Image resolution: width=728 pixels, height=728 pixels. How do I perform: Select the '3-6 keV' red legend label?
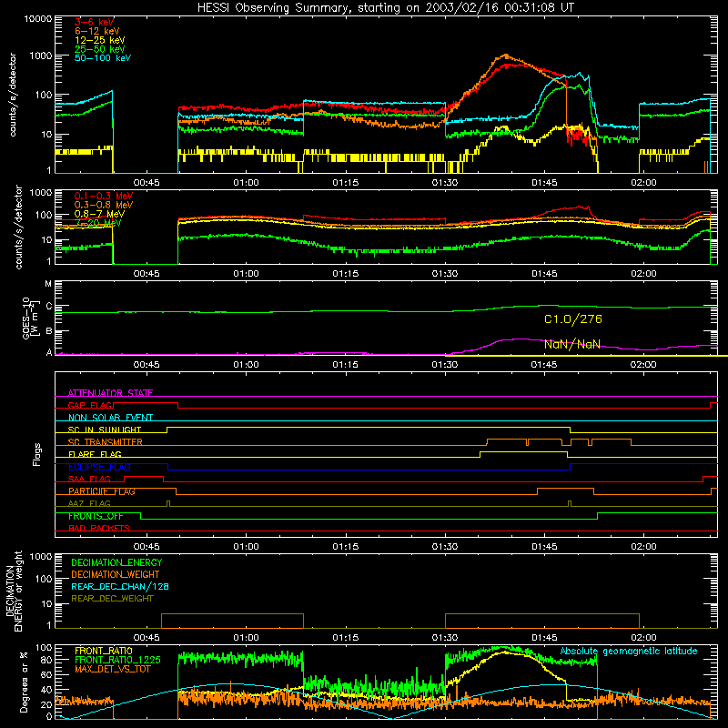[95, 22]
